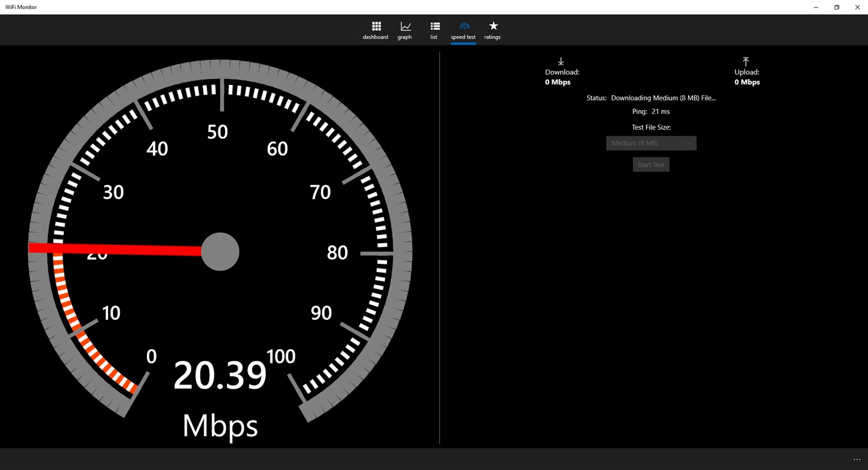The image size is (868, 470).
Task: Open the Test File Size dropdown
Action: point(651,143)
